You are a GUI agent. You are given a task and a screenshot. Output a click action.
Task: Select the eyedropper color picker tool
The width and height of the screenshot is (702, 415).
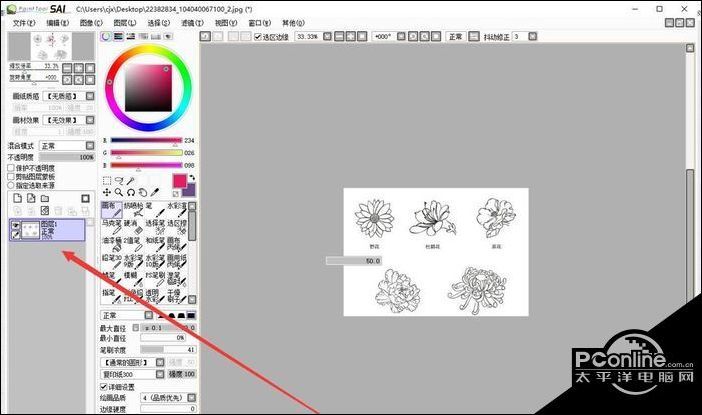154,193
